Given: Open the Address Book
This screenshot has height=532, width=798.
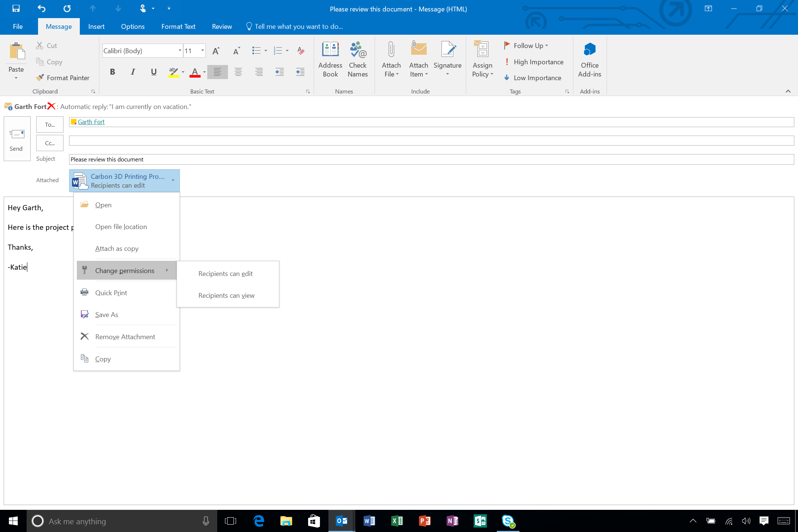Looking at the screenshot, I should (330, 59).
